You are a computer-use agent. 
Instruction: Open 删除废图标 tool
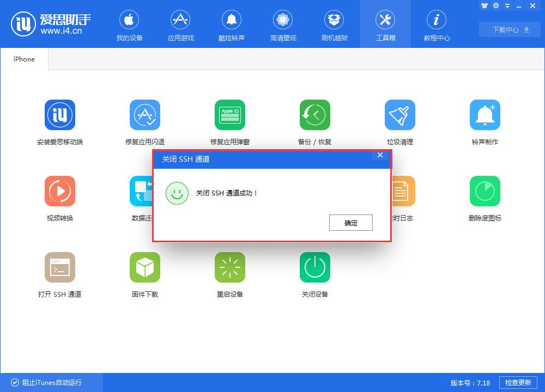(485, 199)
